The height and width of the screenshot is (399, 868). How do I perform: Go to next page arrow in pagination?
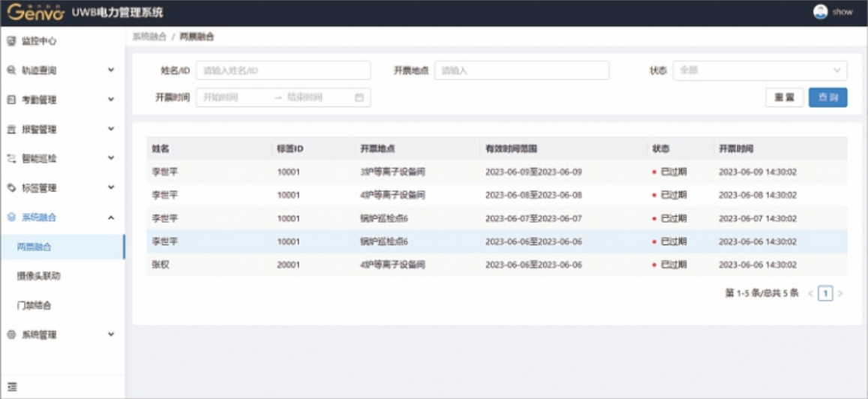840,294
